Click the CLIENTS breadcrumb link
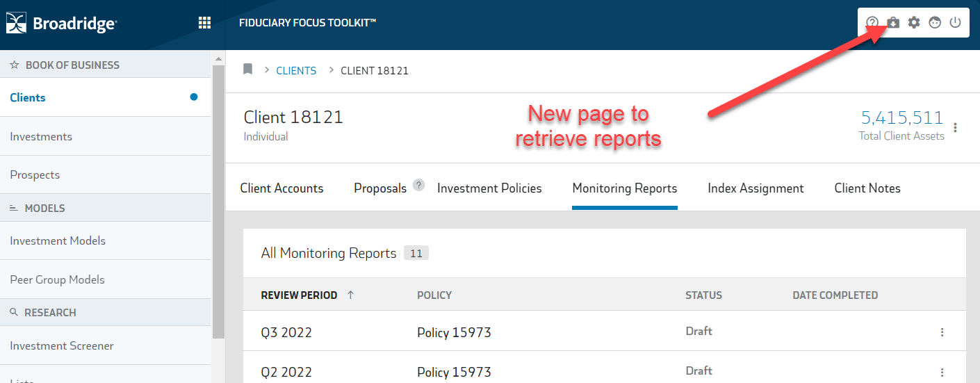This screenshot has width=980, height=383. pos(296,71)
